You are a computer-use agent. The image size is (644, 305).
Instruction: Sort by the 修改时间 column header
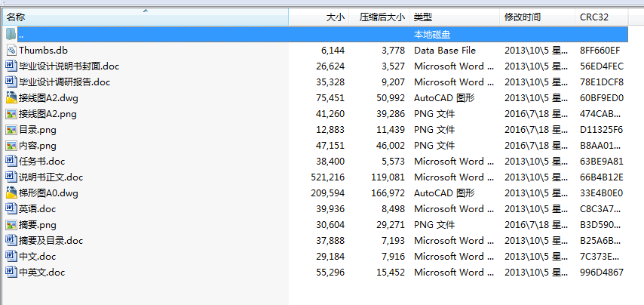click(538, 17)
